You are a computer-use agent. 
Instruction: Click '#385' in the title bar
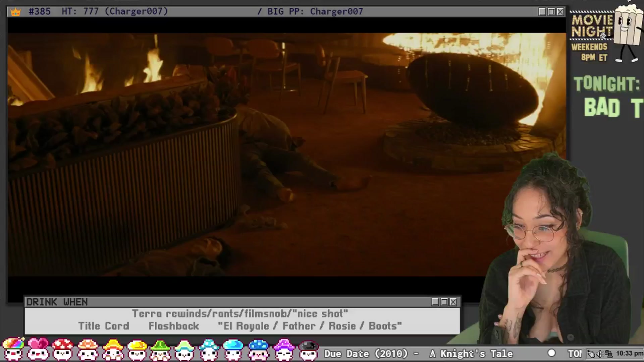coord(40,11)
